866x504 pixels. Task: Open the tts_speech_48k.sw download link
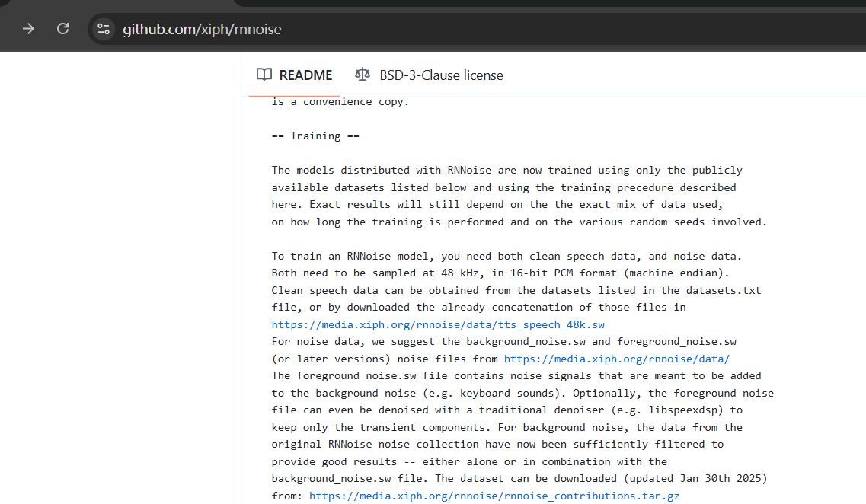[438, 324]
